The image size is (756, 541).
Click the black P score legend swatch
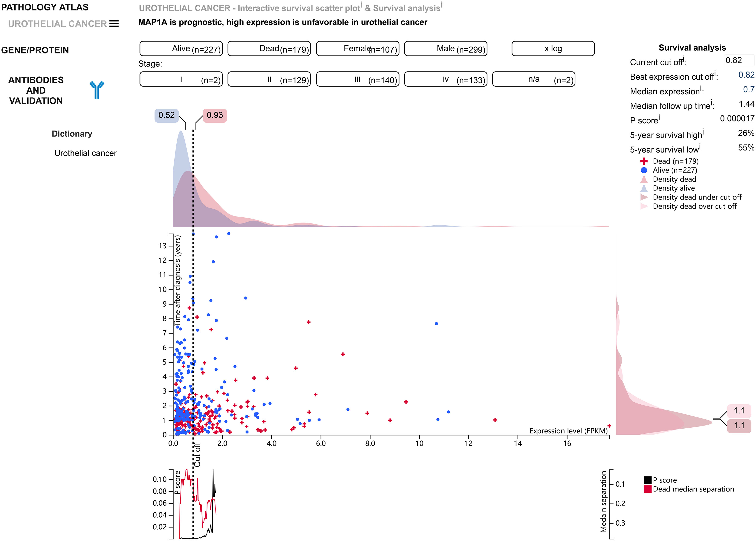[647, 480]
